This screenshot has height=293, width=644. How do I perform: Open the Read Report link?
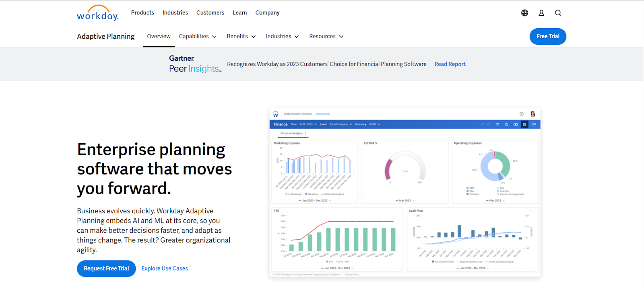(450, 64)
